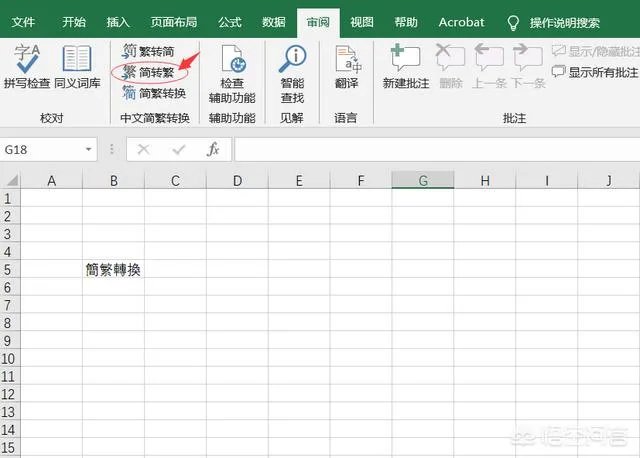Go to next comment 下一条
Viewport: 640px width, 458px height.
coord(528,67)
